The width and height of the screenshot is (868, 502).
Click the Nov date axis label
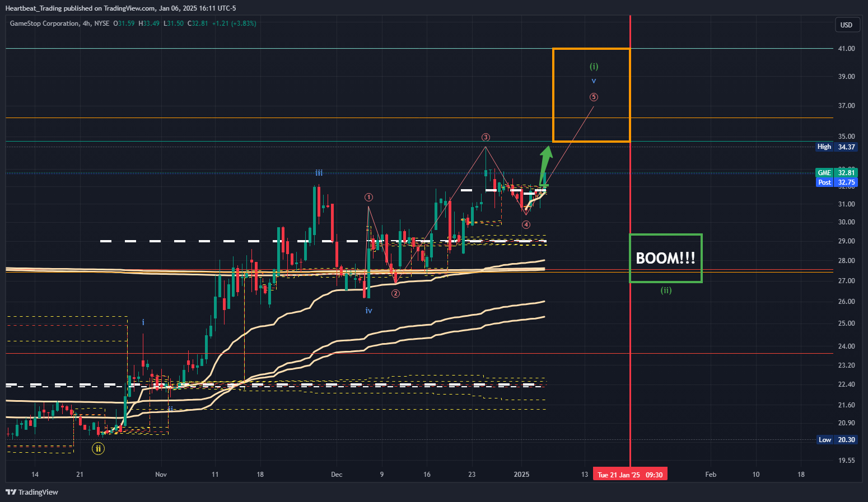[x=161, y=475]
